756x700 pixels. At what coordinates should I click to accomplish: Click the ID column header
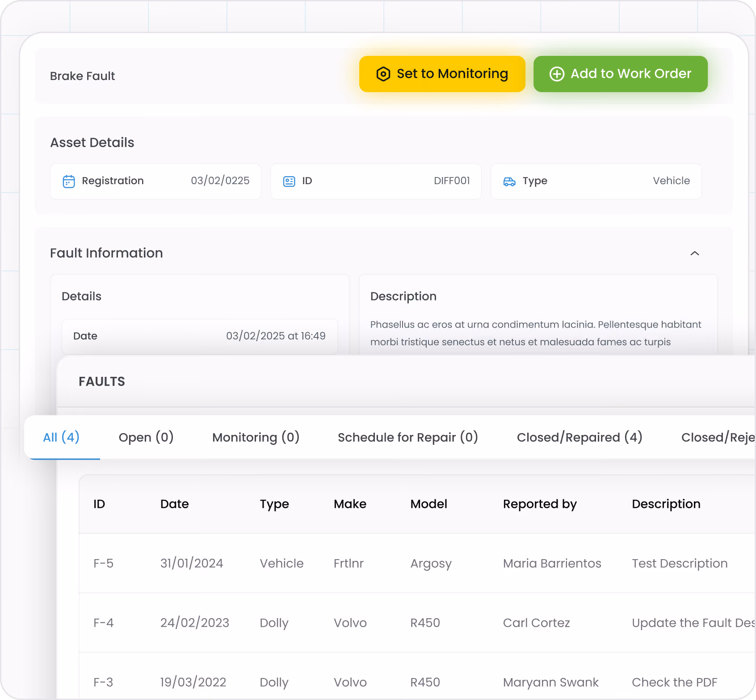click(99, 504)
